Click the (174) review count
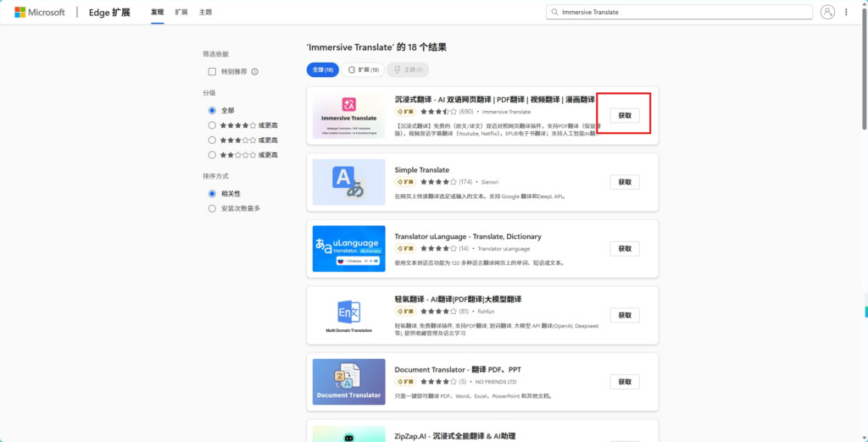The width and height of the screenshot is (868, 442). pyautogui.click(x=465, y=182)
